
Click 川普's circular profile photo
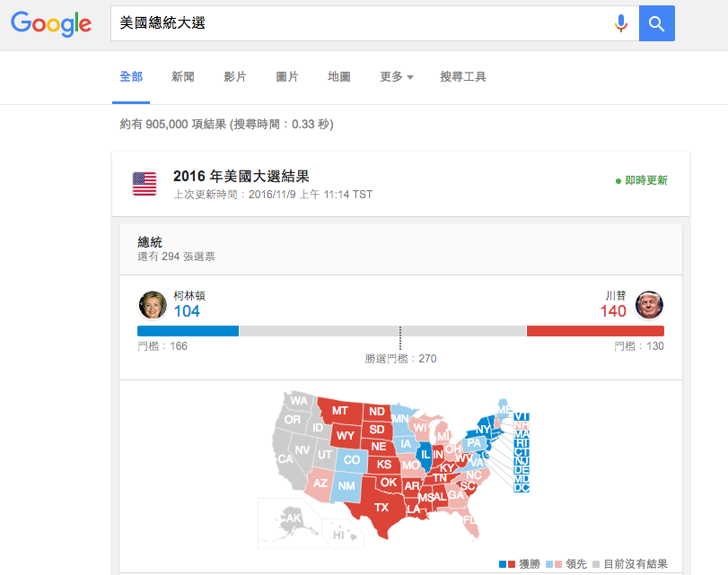649,305
